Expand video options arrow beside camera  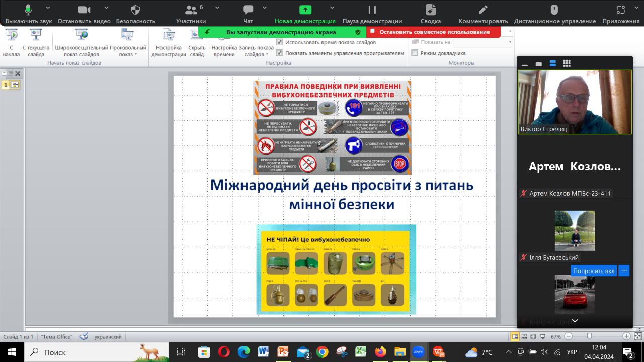pyautogui.click(x=106, y=8)
